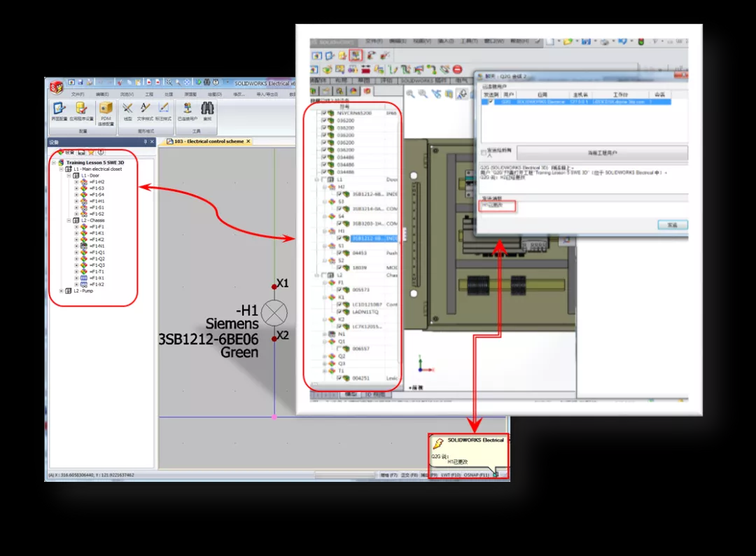This screenshot has height=556, width=756.
Task: Toggle OSNAP (F11) in the status bar
Action: click(x=475, y=475)
